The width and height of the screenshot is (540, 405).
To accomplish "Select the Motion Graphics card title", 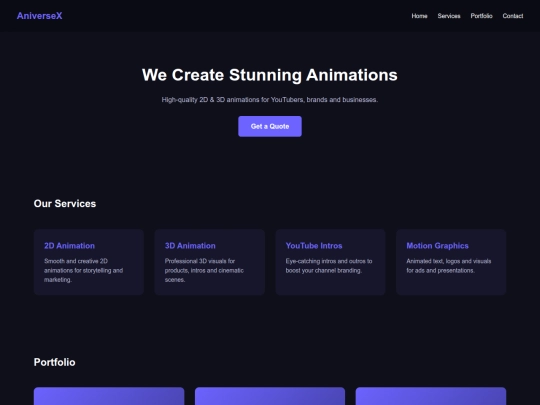I will click(x=437, y=246).
